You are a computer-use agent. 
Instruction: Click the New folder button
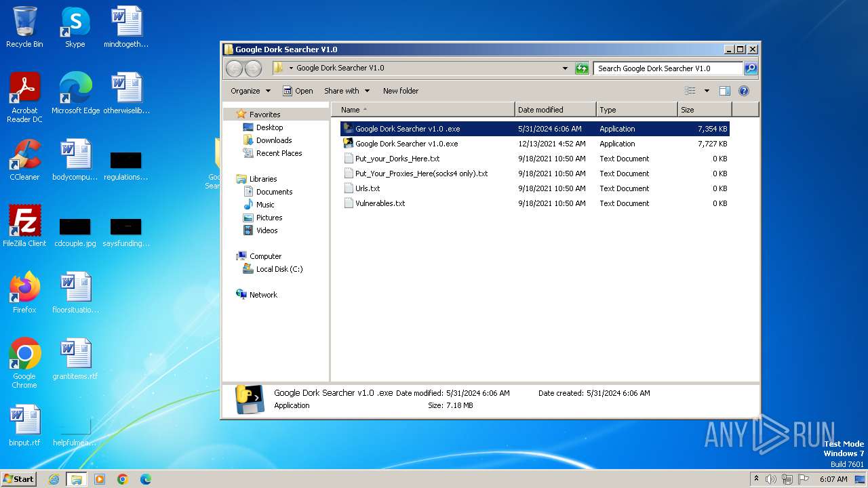[401, 91]
